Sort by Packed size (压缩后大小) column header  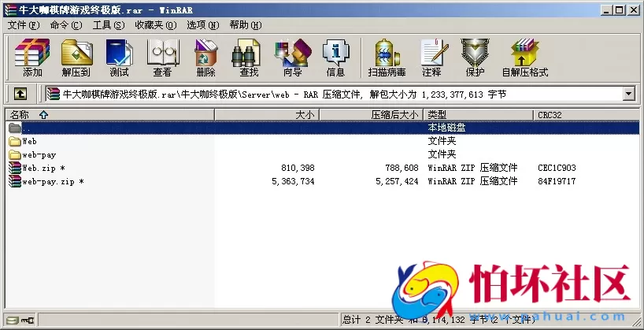[372, 115]
